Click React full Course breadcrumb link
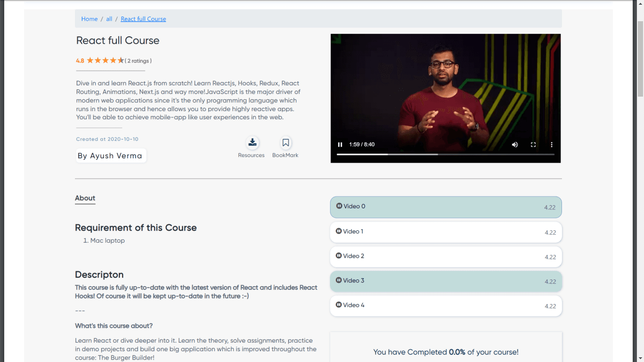This screenshot has height=362, width=644. pos(143,19)
